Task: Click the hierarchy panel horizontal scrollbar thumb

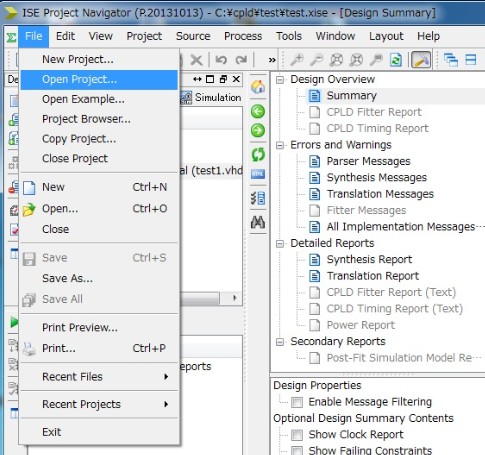Action: [x=200, y=298]
